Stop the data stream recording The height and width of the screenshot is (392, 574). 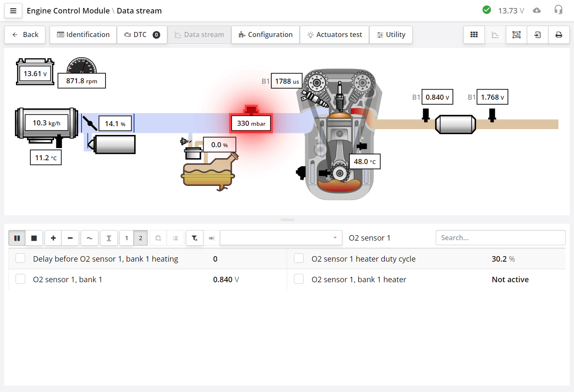[x=34, y=238]
